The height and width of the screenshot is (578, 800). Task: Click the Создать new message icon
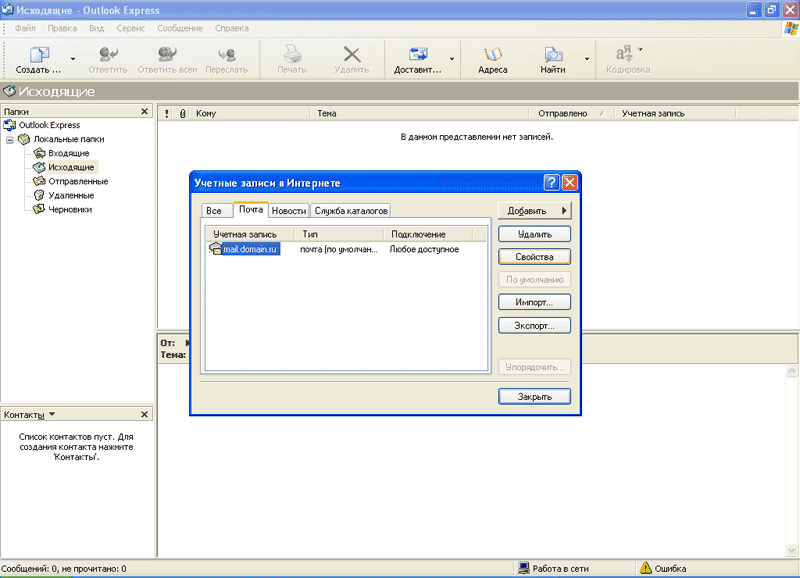[x=39, y=55]
